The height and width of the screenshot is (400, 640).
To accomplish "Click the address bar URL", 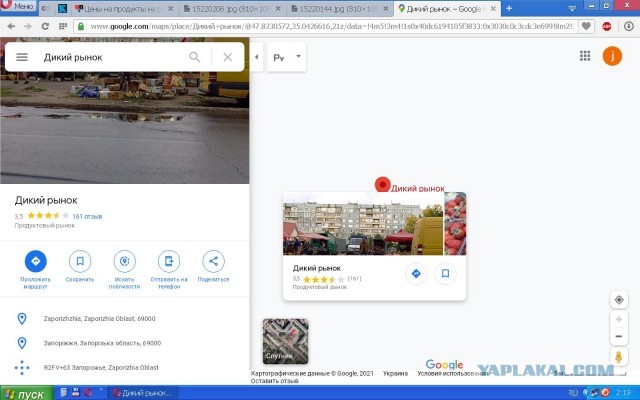I will 331,27.
